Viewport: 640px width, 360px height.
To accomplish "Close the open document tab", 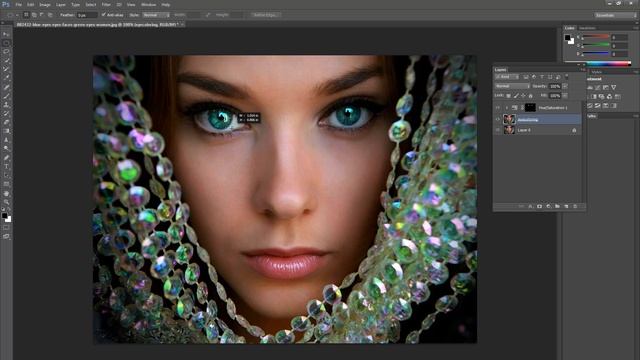I will tap(182, 24).
